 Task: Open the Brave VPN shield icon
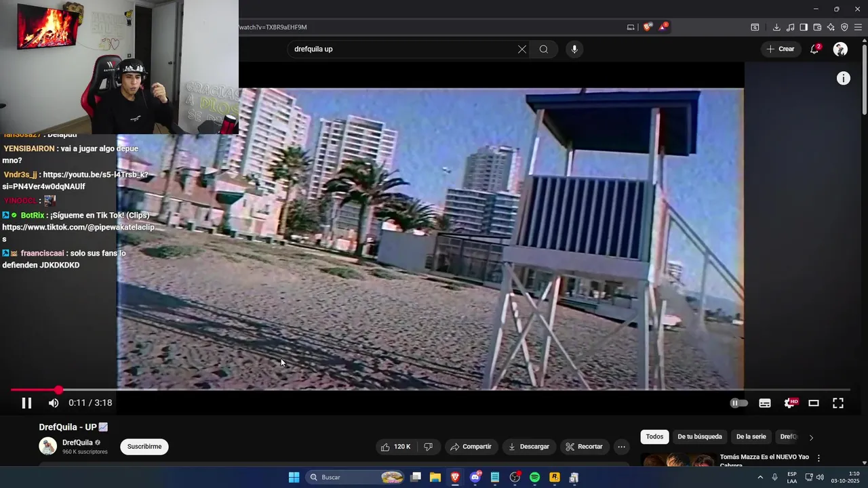pos(844,27)
